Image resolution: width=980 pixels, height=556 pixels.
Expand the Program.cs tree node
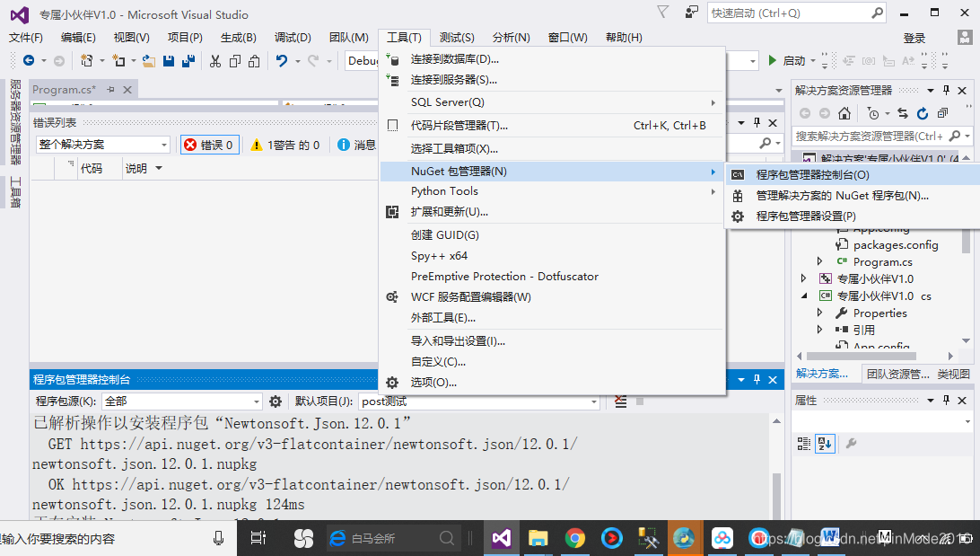[819, 261]
